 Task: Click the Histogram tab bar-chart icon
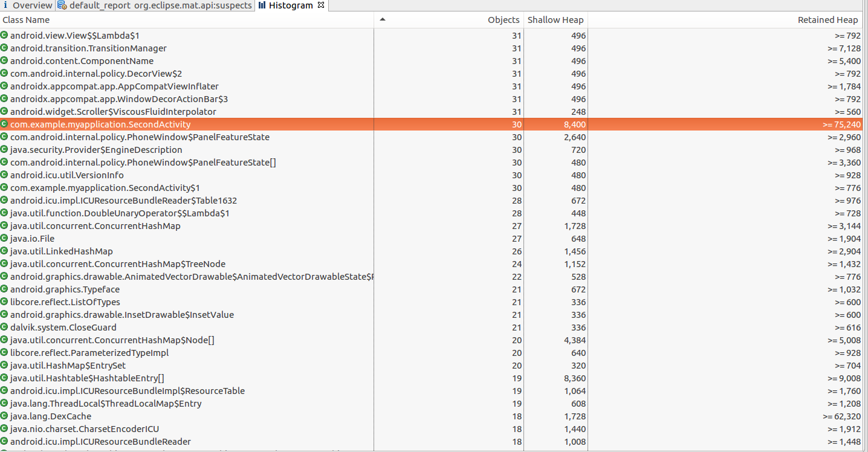[x=262, y=5]
